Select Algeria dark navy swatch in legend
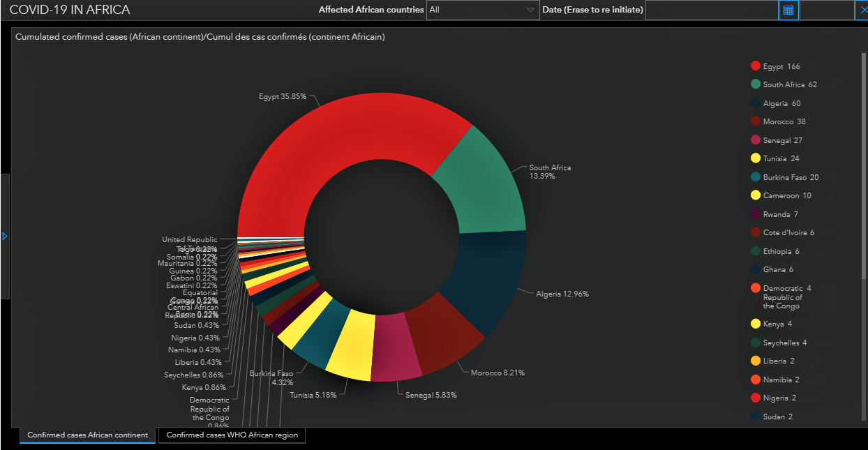This screenshot has width=868, height=450. coord(755,103)
